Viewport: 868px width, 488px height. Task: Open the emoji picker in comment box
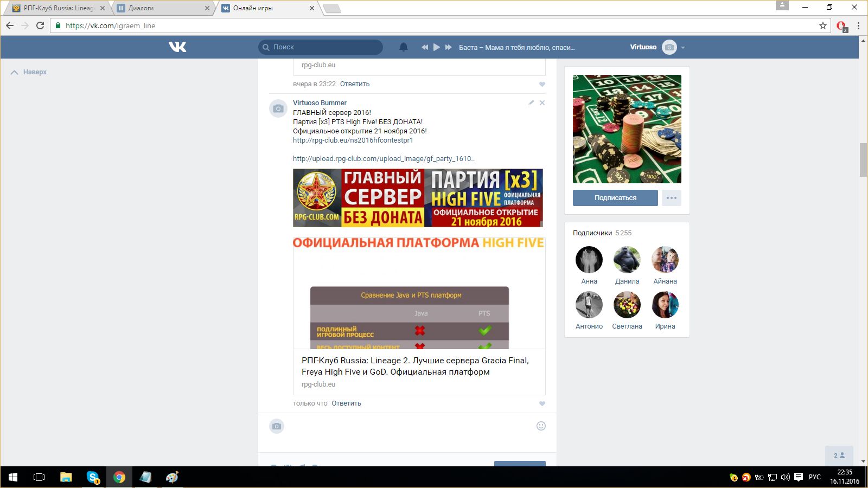(541, 426)
